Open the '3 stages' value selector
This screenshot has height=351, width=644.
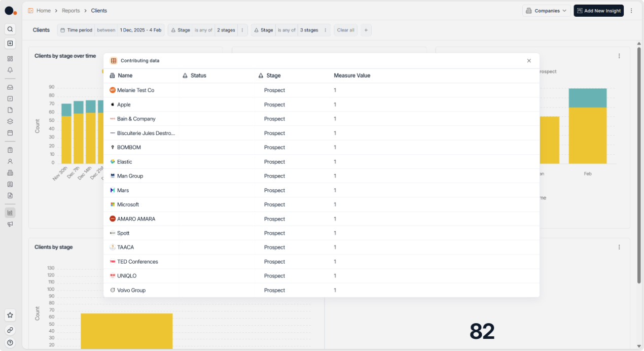(x=309, y=30)
